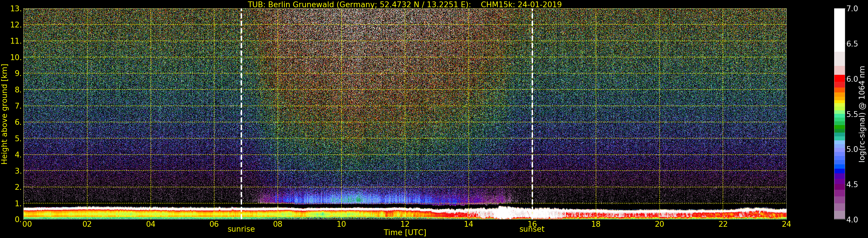This screenshot has width=868, height=238.
Task: Click the height tick label '2.'
Action: tap(18, 187)
